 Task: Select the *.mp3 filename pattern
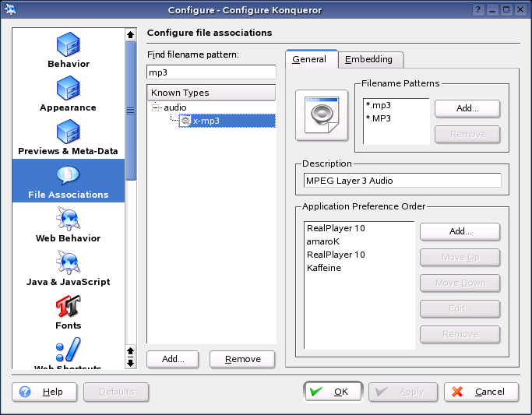pyautogui.click(x=379, y=105)
